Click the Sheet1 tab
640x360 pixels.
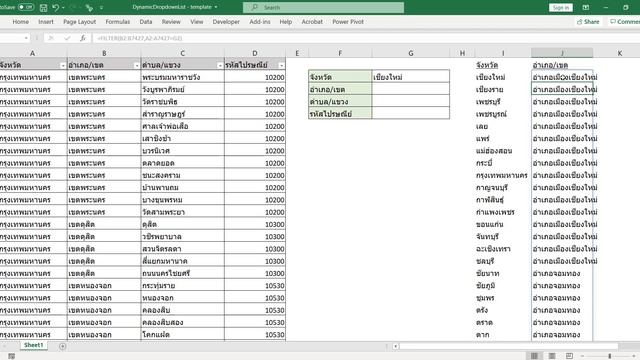tap(33, 345)
